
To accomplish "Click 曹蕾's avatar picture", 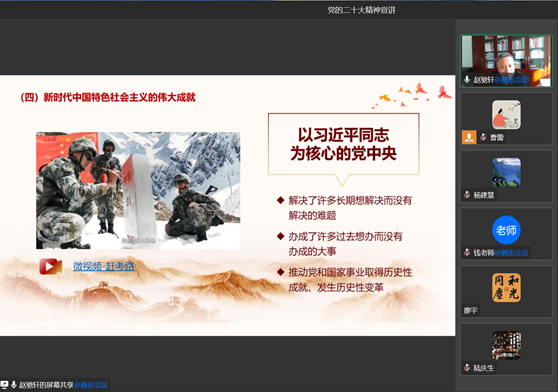I will (506, 115).
